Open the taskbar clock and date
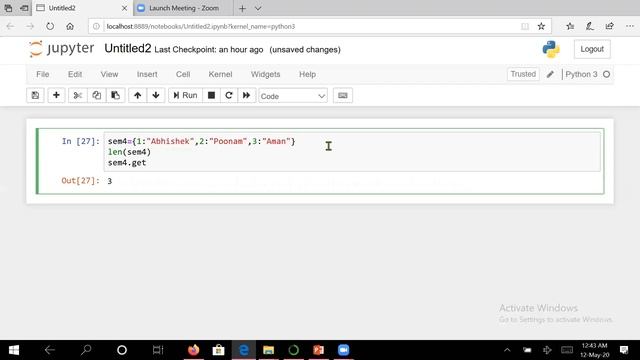640x360 pixels. pyautogui.click(x=595, y=350)
